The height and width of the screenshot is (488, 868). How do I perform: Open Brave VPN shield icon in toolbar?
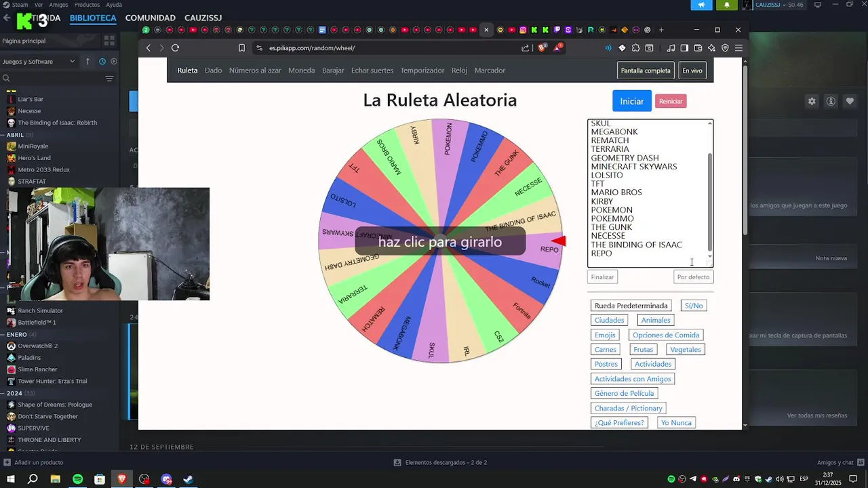pyautogui.click(x=725, y=48)
